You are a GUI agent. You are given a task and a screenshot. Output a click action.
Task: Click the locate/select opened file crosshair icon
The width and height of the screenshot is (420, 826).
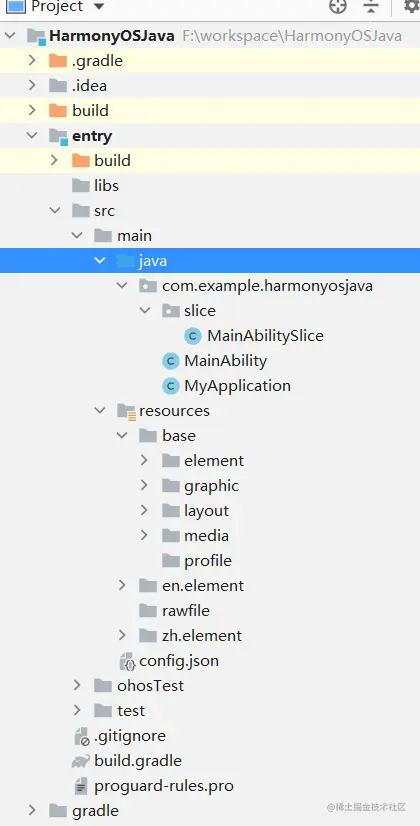[x=338, y=6]
